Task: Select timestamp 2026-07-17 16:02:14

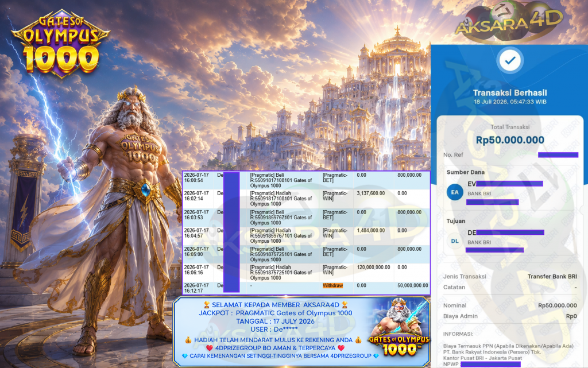Action: click(x=196, y=196)
